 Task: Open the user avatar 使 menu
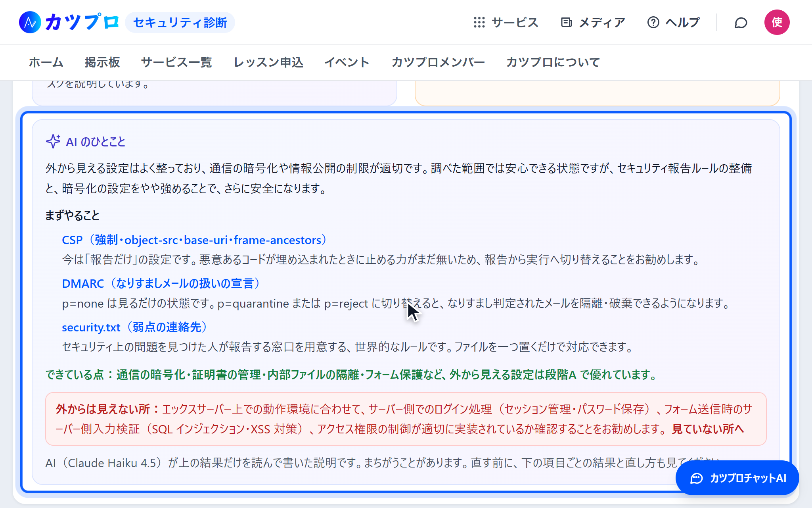coord(777,22)
